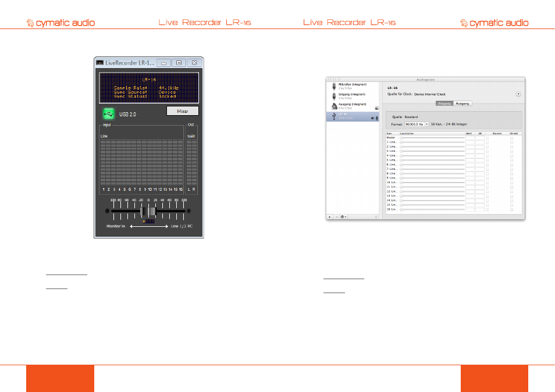Click the "Quelle: Standard" text
Viewport: 555px width, 392px height.
click(405, 117)
